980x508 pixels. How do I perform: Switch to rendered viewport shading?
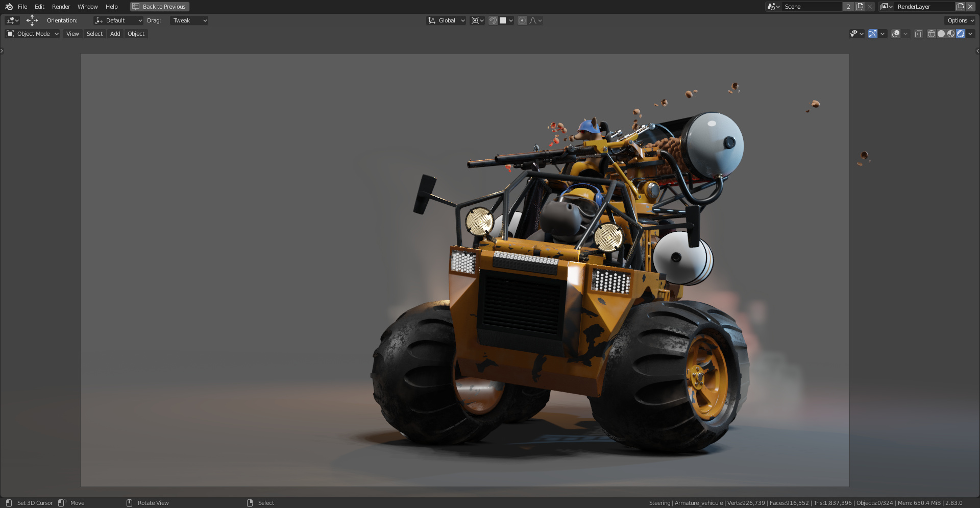961,34
